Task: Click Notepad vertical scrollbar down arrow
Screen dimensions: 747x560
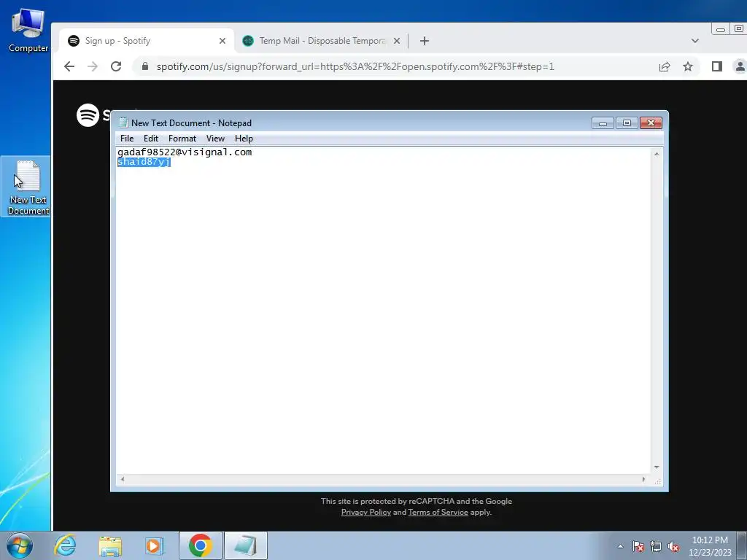Action: [657, 467]
